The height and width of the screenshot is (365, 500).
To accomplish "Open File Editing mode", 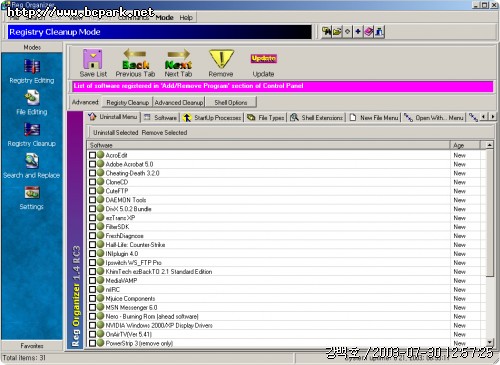I will [x=32, y=103].
